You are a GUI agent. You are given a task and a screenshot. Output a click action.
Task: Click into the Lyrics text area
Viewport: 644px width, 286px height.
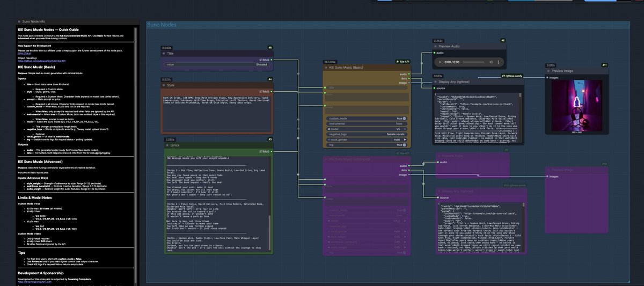[217, 203]
